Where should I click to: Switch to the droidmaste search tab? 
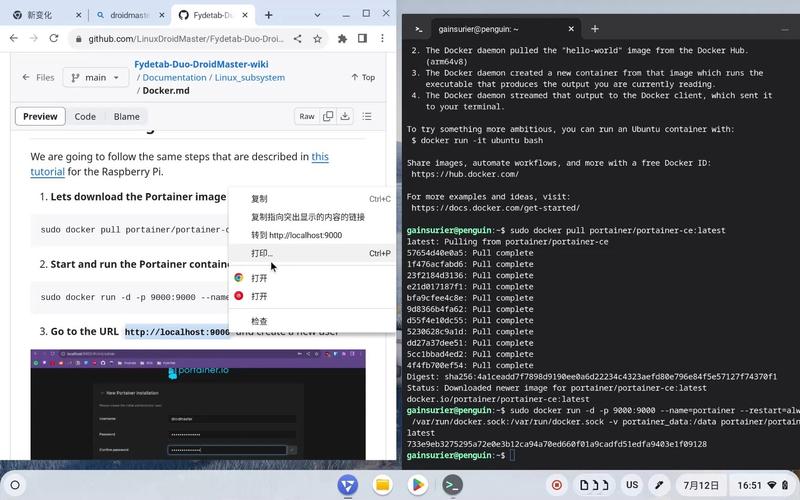(131, 15)
